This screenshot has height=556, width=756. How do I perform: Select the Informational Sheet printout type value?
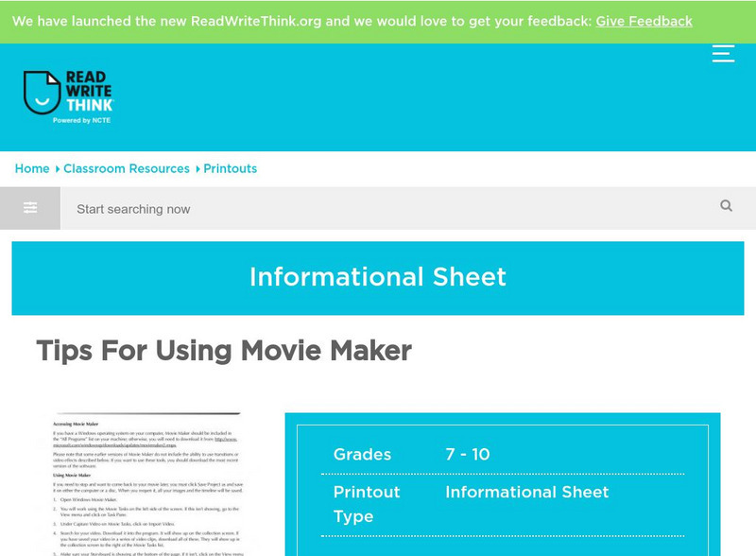[x=527, y=492]
